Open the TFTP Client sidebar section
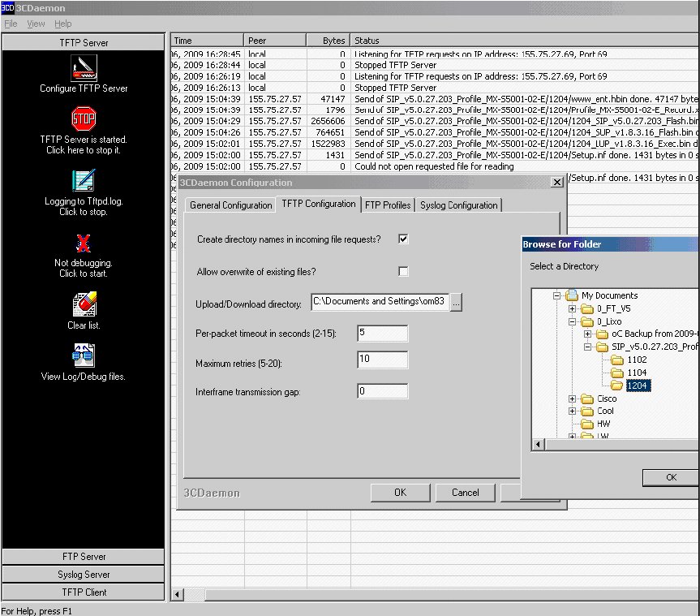The width and height of the screenshot is (700, 616). point(84,592)
